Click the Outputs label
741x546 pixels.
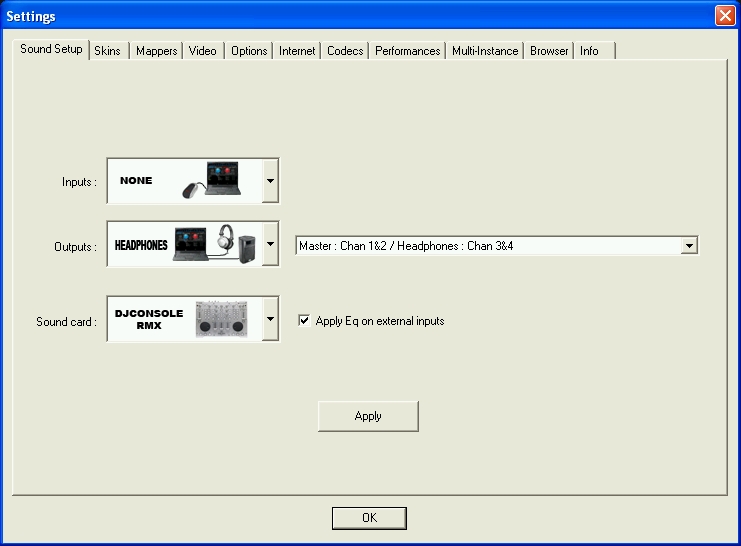[x=76, y=247]
